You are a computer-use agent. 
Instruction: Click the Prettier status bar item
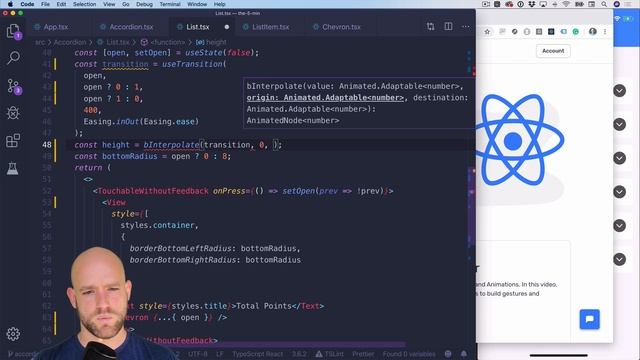coord(362,354)
